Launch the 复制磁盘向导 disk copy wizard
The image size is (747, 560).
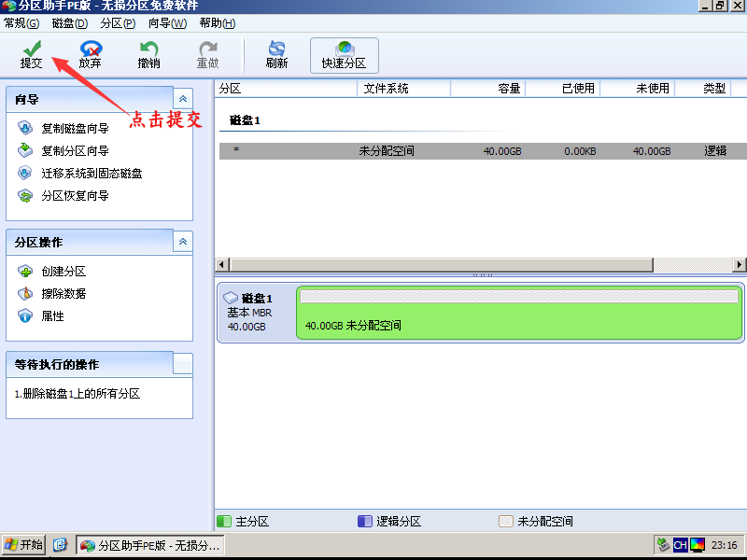pyautogui.click(x=63, y=128)
